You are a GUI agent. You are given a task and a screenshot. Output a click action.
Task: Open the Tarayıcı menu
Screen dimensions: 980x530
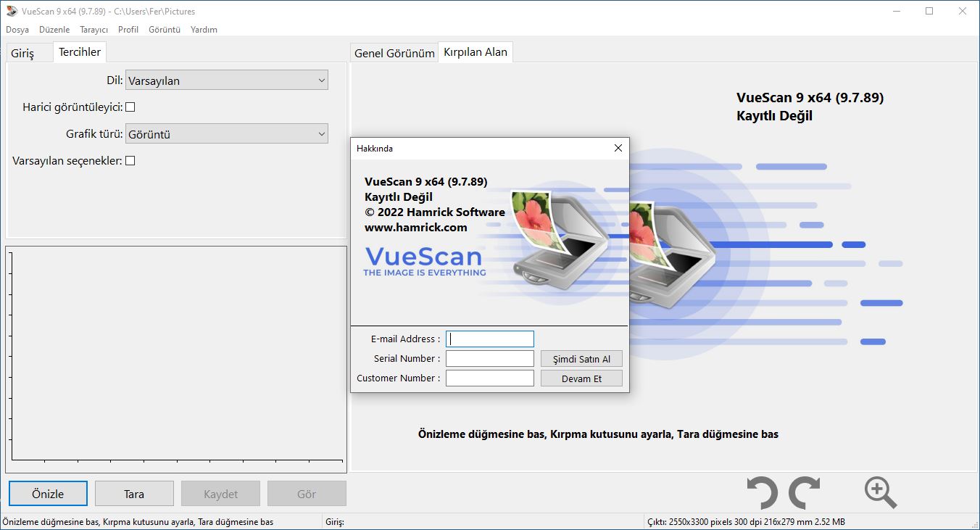click(x=94, y=30)
